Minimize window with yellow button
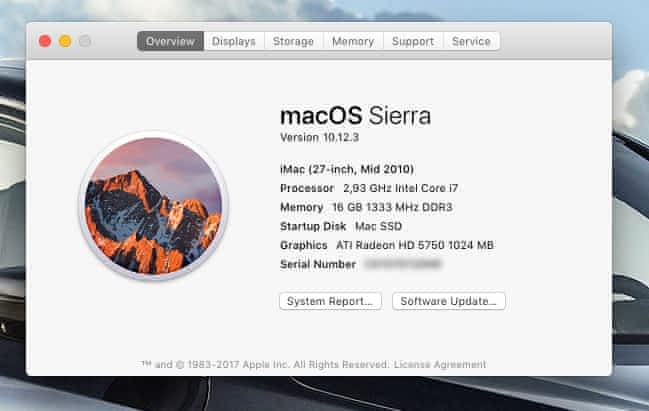Image resolution: width=649 pixels, height=411 pixels. [65, 41]
